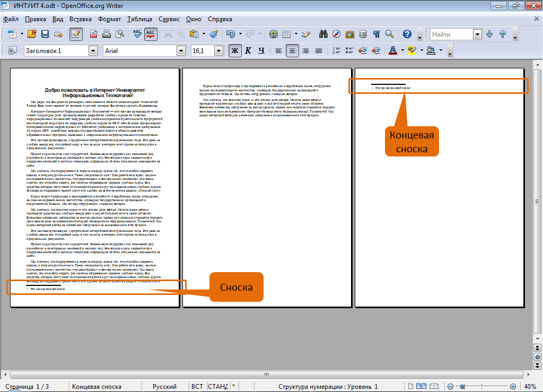Toggle underline formatting Ч
The height and width of the screenshot is (392, 543).
tap(261, 51)
